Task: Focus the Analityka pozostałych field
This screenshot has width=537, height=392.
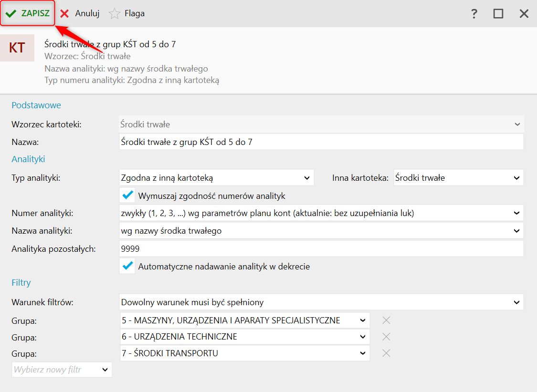Action: tap(321, 248)
